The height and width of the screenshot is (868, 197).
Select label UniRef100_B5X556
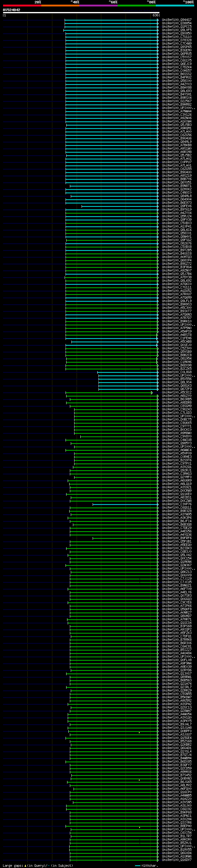pos(177,379)
